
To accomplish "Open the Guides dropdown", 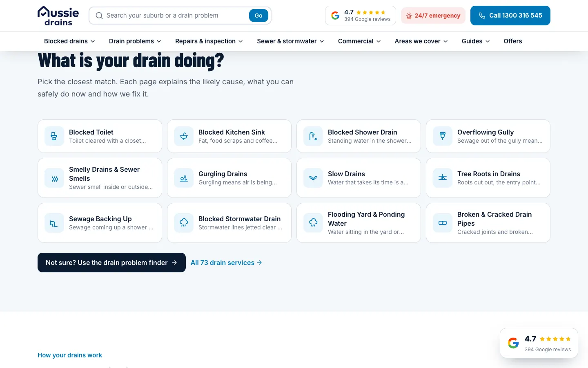I will pos(476,41).
